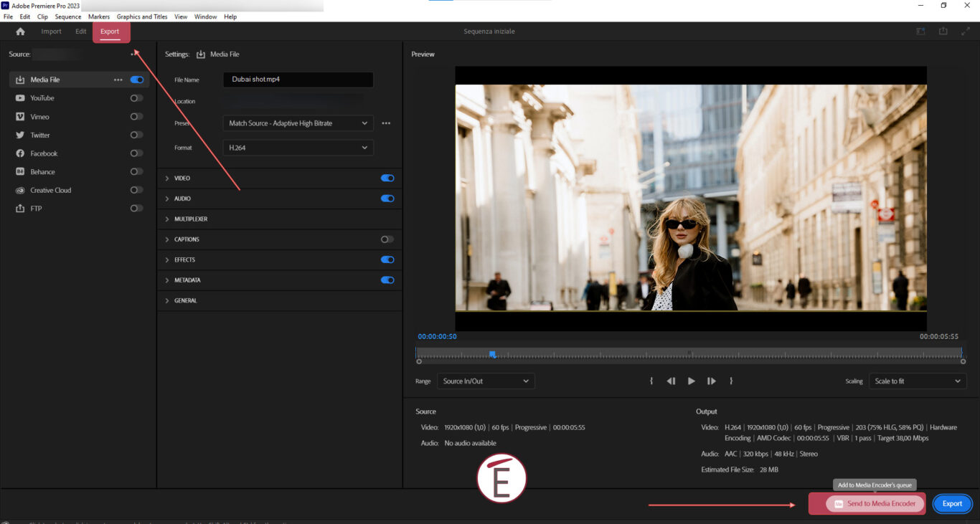Turn on the CAPTIONS toggle
Image resolution: width=980 pixels, height=524 pixels.
coord(387,239)
